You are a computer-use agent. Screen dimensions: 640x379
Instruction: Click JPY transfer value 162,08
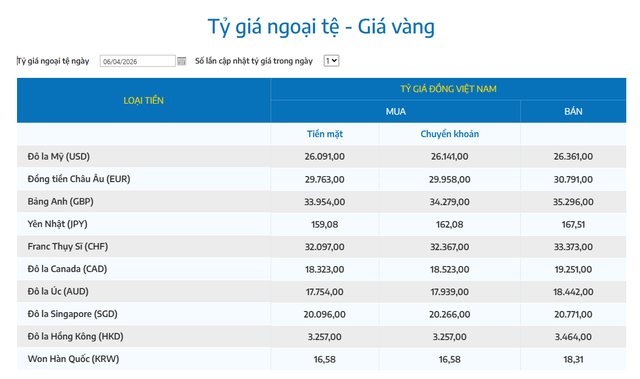[x=449, y=224]
